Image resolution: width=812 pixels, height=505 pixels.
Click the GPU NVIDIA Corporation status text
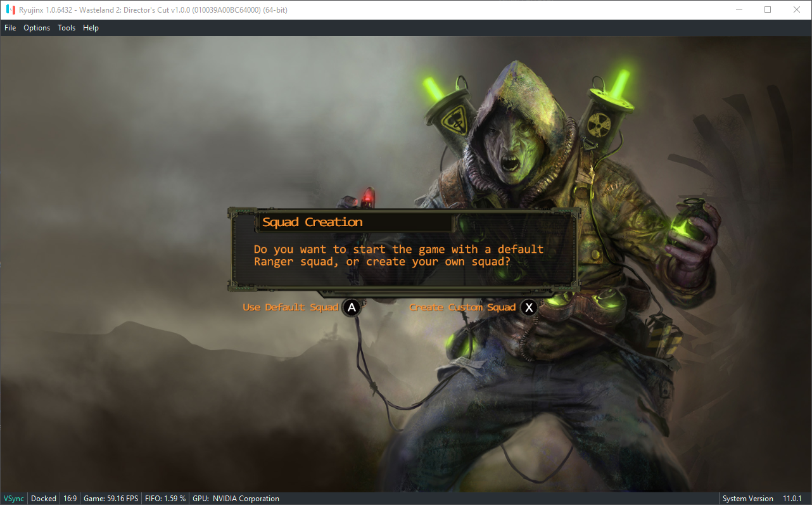coord(236,499)
